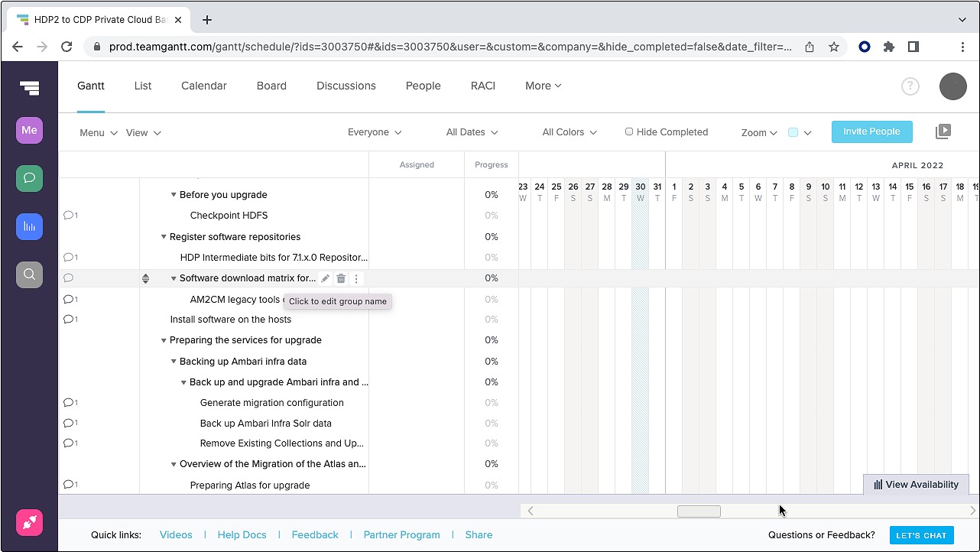This screenshot has height=552, width=980.
Task: Open the search icon in the sidebar
Action: click(x=29, y=274)
